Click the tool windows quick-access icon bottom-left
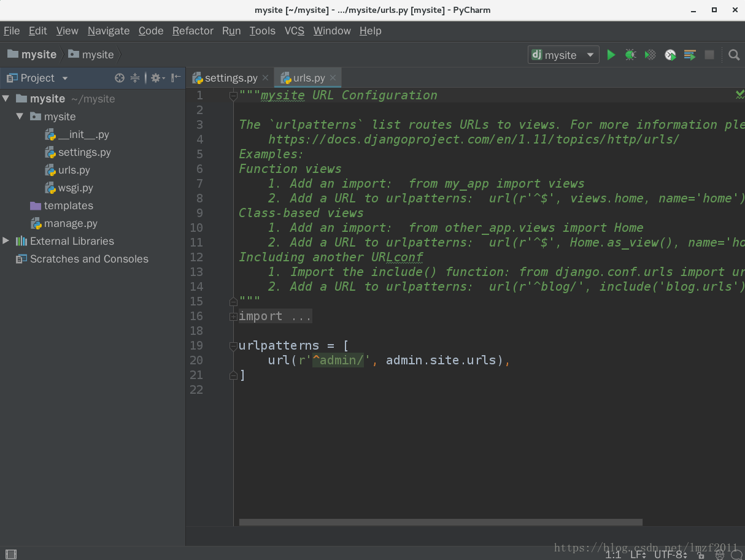This screenshot has height=560, width=745. 12,554
